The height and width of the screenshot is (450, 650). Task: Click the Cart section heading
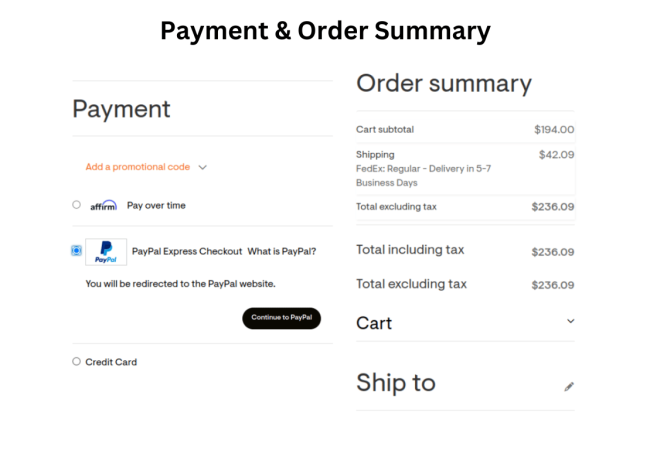(x=374, y=323)
